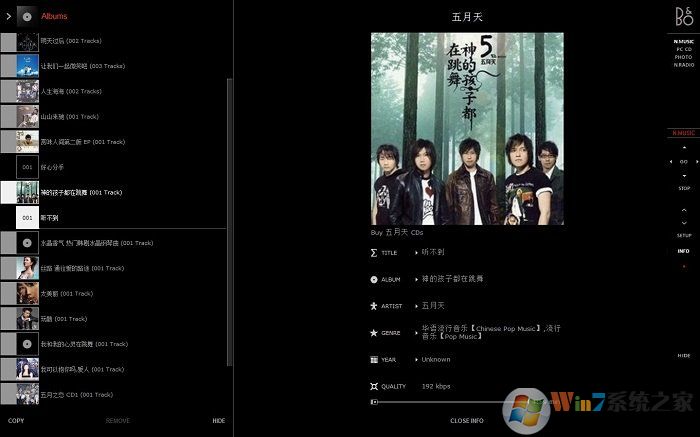This screenshot has height=437, width=700.
Task: Click the artist value 五月天 in info
Action: 433,306
